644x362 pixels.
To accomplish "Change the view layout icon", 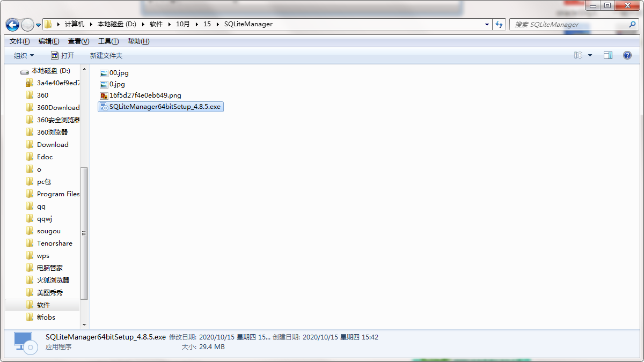I will (579, 55).
